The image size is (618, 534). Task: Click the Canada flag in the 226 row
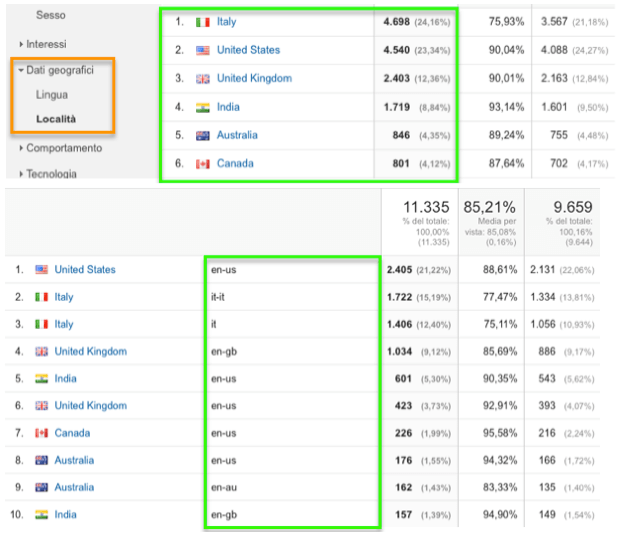click(x=41, y=433)
